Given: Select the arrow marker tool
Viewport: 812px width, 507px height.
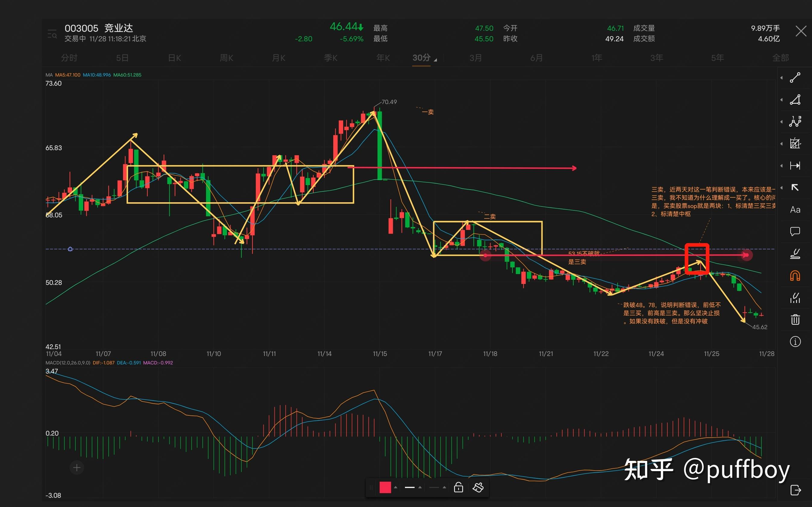Looking at the screenshot, I should [x=795, y=187].
